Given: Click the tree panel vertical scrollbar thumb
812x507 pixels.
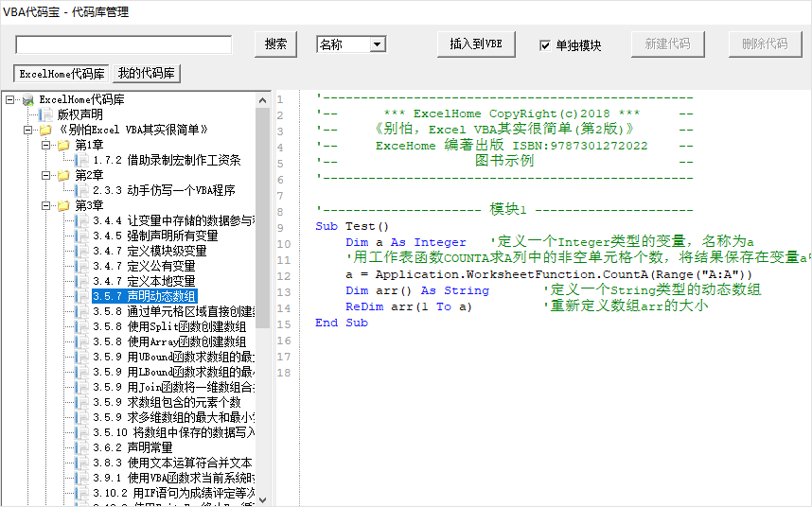Looking at the screenshot, I should click(x=262, y=218).
